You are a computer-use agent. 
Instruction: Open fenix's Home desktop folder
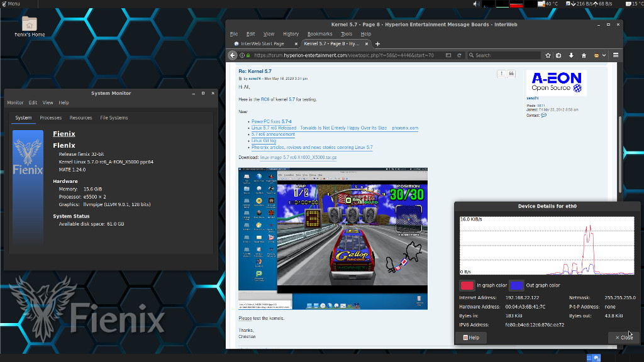pos(29,26)
